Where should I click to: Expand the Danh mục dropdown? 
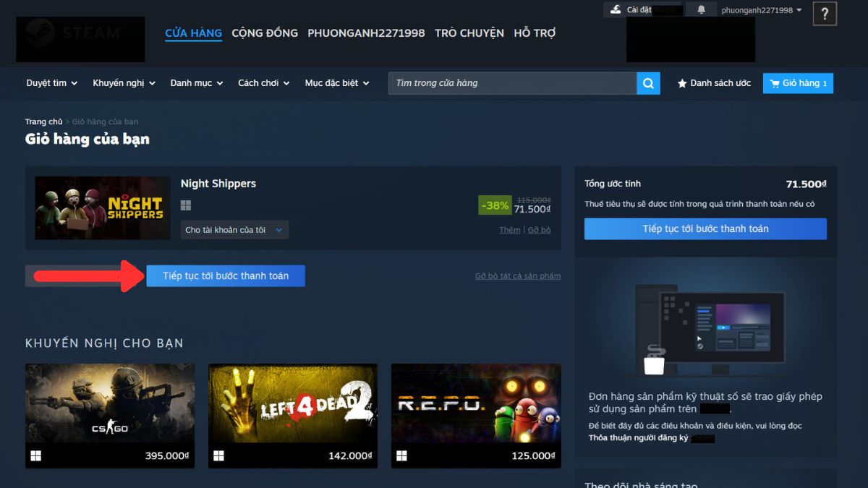pyautogui.click(x=192, y=82)
